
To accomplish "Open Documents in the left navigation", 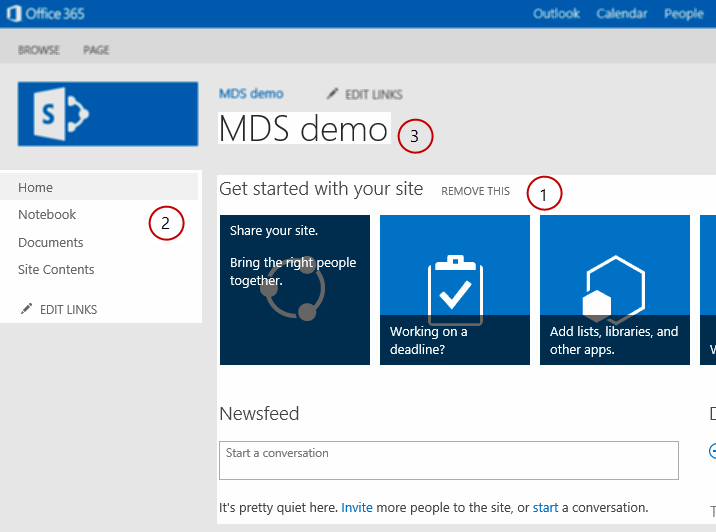I will [51, 242].
